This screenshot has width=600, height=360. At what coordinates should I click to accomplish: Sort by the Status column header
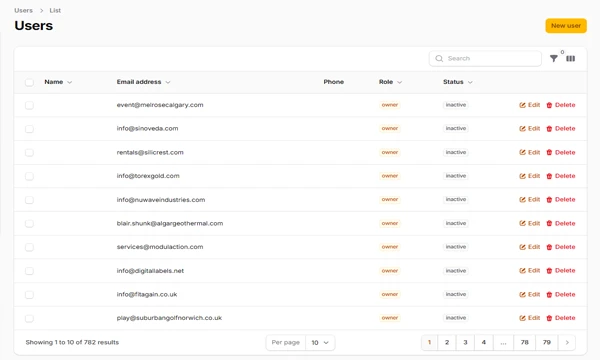click(x=458, y=82)
